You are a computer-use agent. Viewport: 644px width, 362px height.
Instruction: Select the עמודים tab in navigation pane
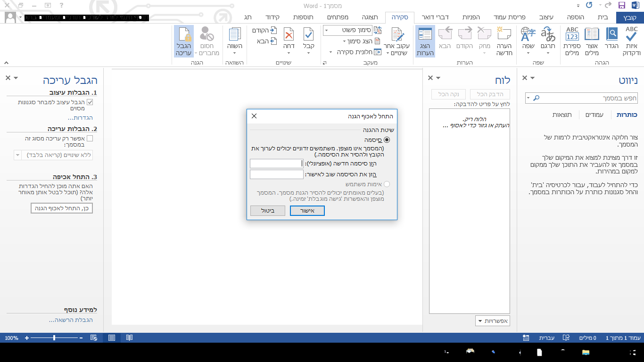(x=594, y=115)
